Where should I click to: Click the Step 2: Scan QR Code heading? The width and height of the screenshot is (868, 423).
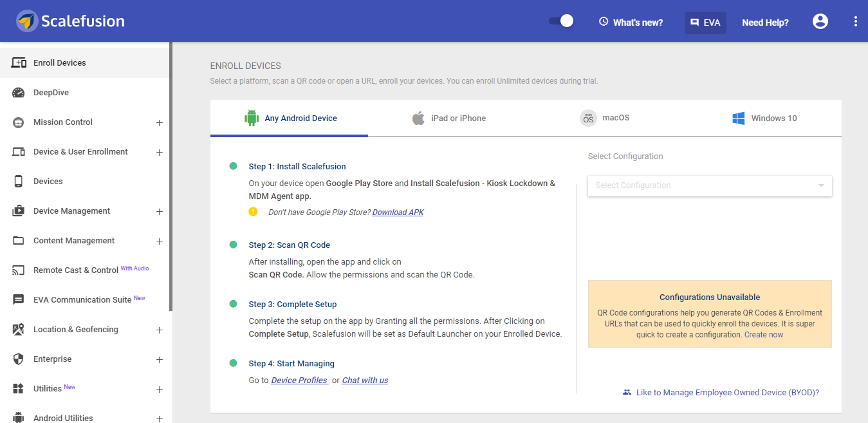coord(290,245)
